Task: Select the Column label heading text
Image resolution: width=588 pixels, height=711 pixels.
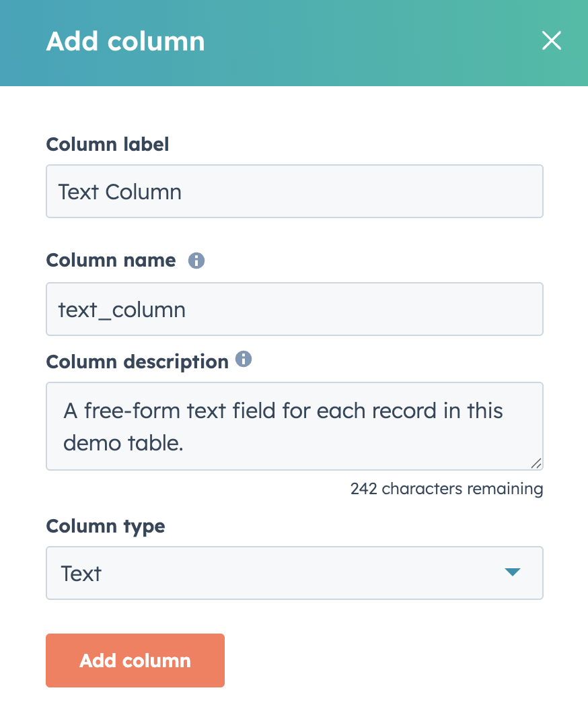Action: point(107,144)
